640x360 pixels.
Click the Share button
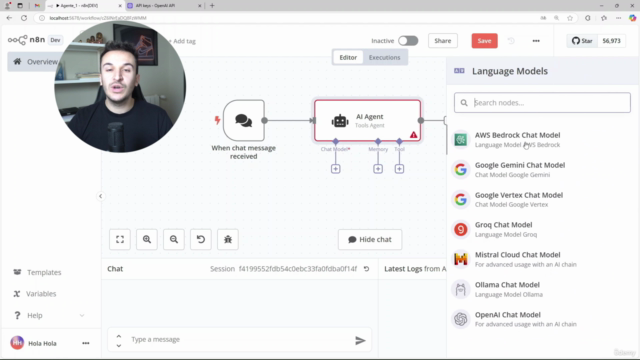pos(443,41)
